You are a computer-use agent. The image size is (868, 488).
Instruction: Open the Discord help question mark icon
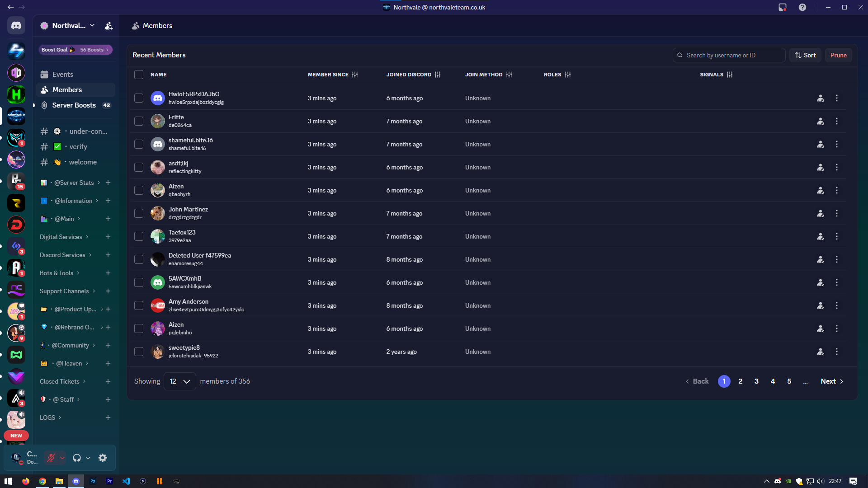point(802,7)
